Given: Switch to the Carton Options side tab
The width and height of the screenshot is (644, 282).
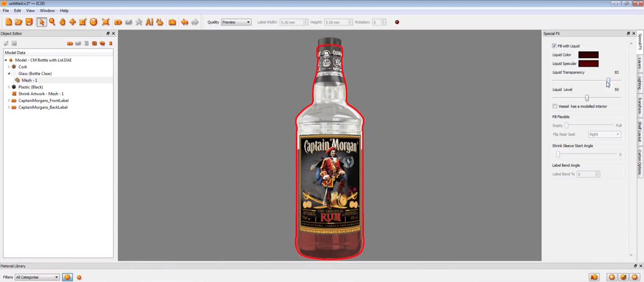Looking at the screenshot, I should (x=639, y=161).
